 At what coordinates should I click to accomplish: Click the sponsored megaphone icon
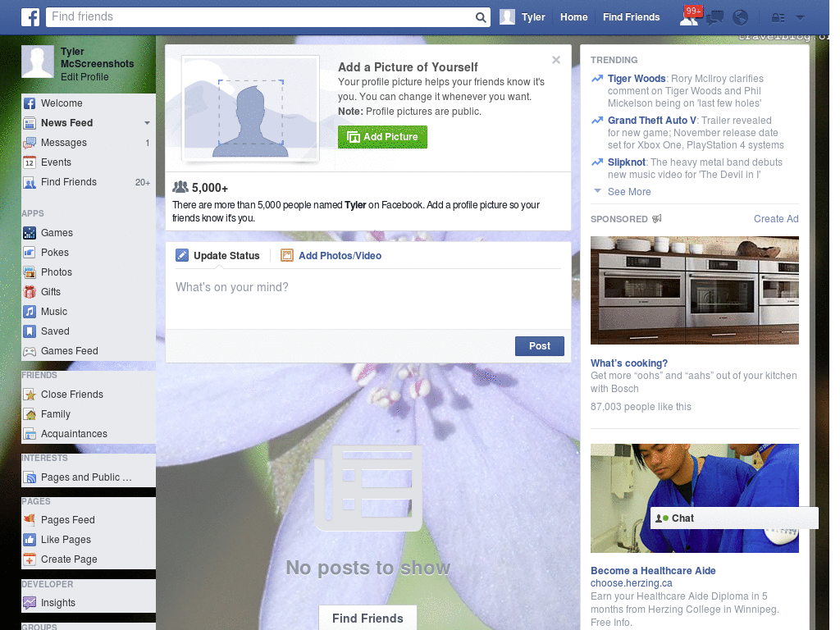pyautogui.click(x=657, y=218)
